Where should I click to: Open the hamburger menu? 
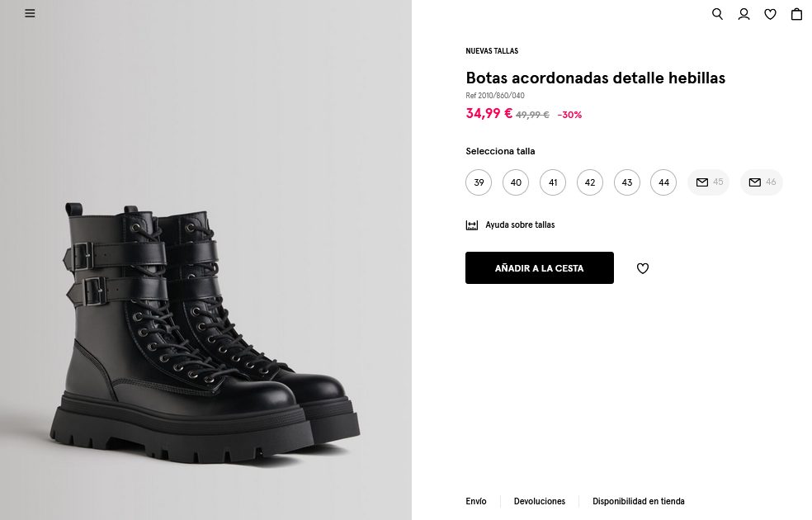(x=30, y=13)
